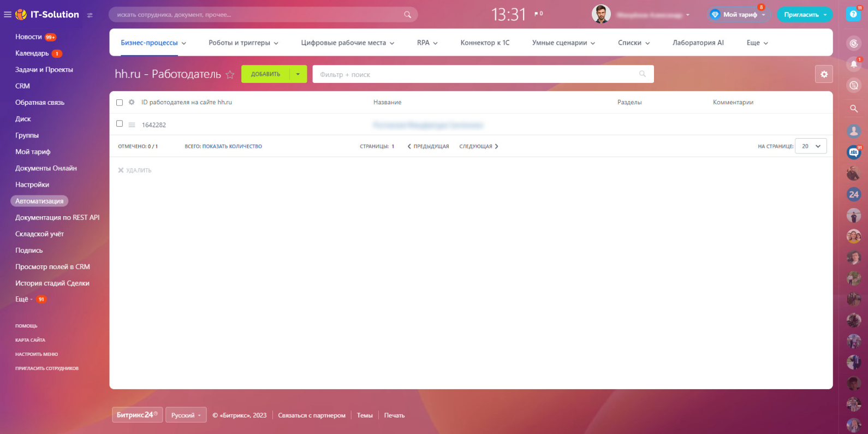The height and width of the screenshot is (434, 868).
Task: Open the blue group chat icon with the red badge
Action: tap(854, 153)
